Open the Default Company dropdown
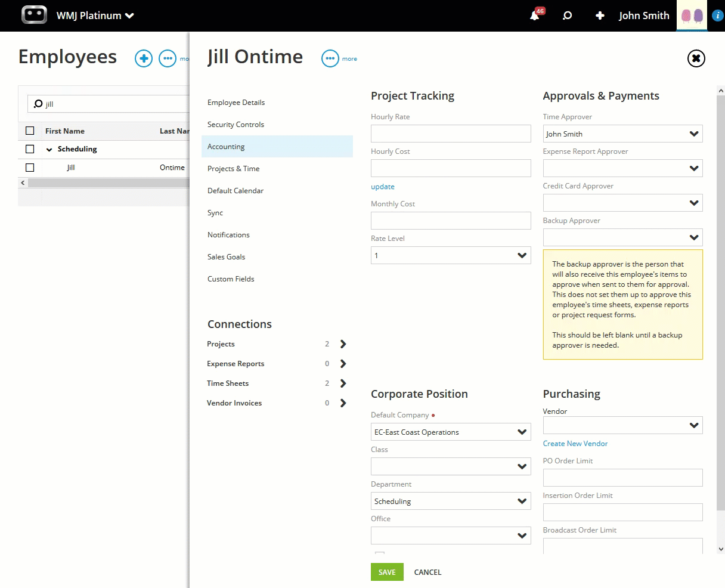The height and width of the screenshot is (588, 725). point(451,432)
